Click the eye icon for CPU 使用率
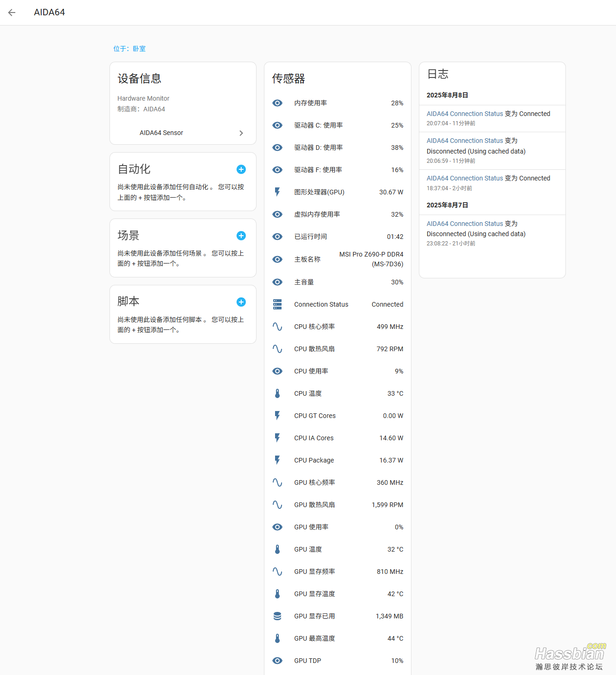 (x=277, y=371)
